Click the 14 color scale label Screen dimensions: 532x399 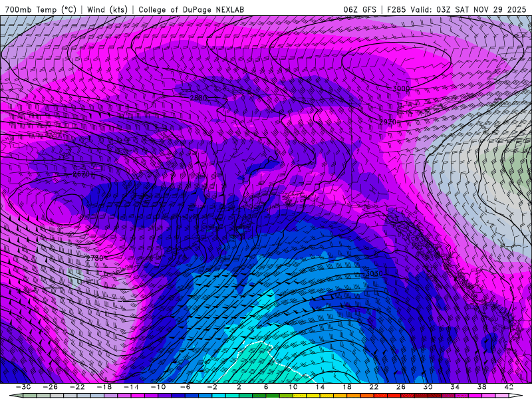click(x=320, y=387)
